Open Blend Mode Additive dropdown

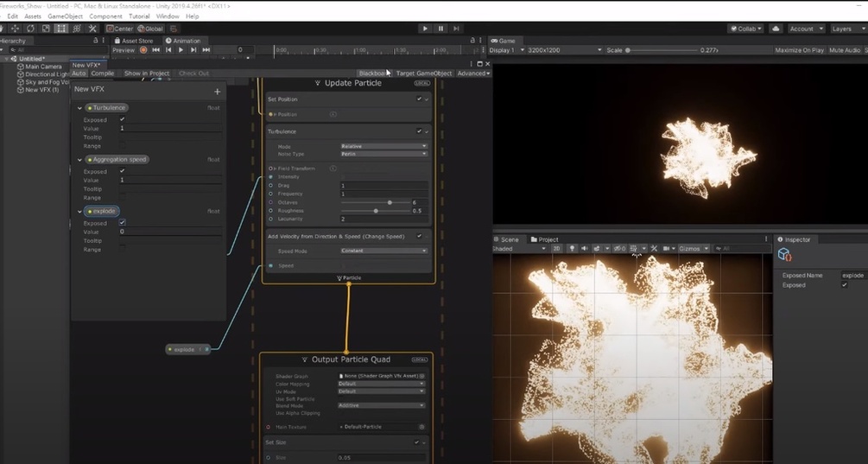pyautogui.click(x=382, y=405)
